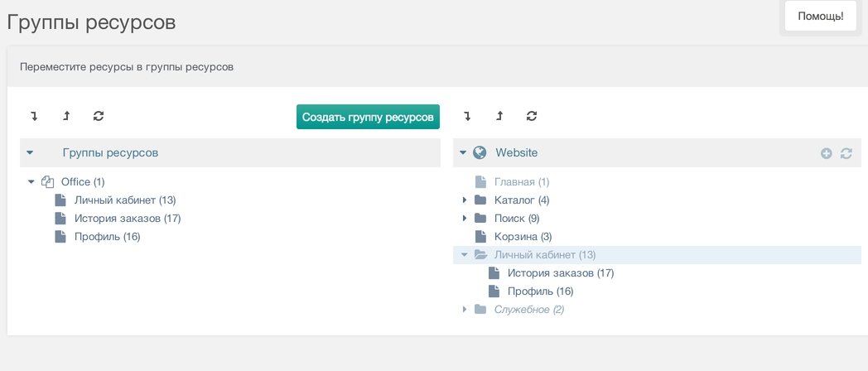Collapse the Office group node
The image size is (868, 371).
coord(31,181)
